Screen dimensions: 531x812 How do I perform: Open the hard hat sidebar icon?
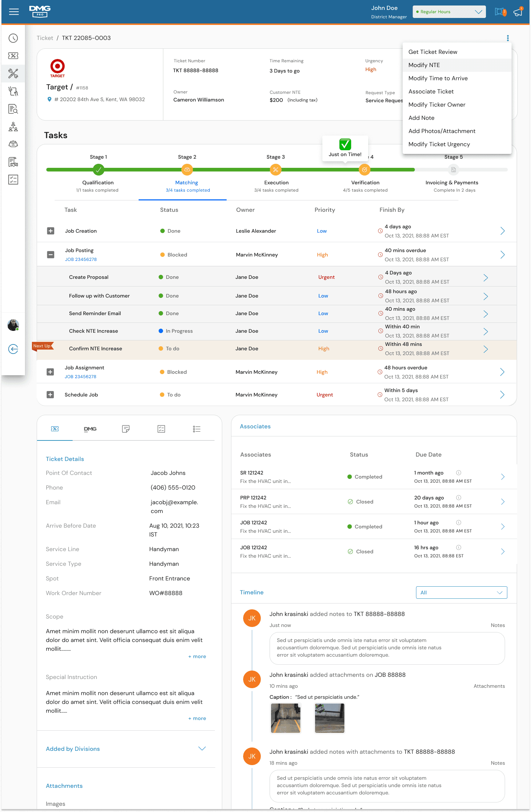coord(13,144)
